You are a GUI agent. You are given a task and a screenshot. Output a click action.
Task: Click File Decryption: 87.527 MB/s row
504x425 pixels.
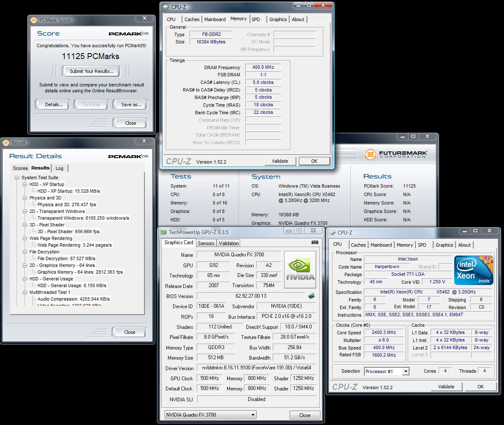point(66,258)
